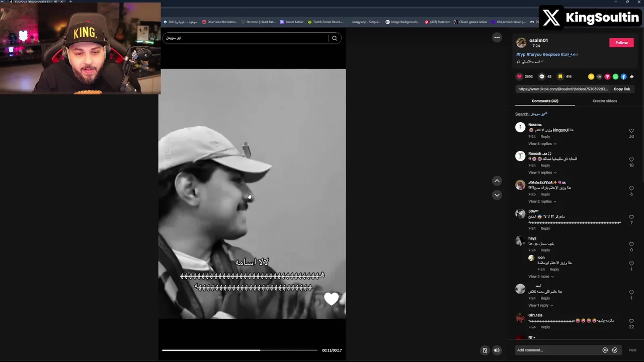This screenshot has width=644, height=362.
Task: Go to previous video with up arrow
Action: pos(497,180)
